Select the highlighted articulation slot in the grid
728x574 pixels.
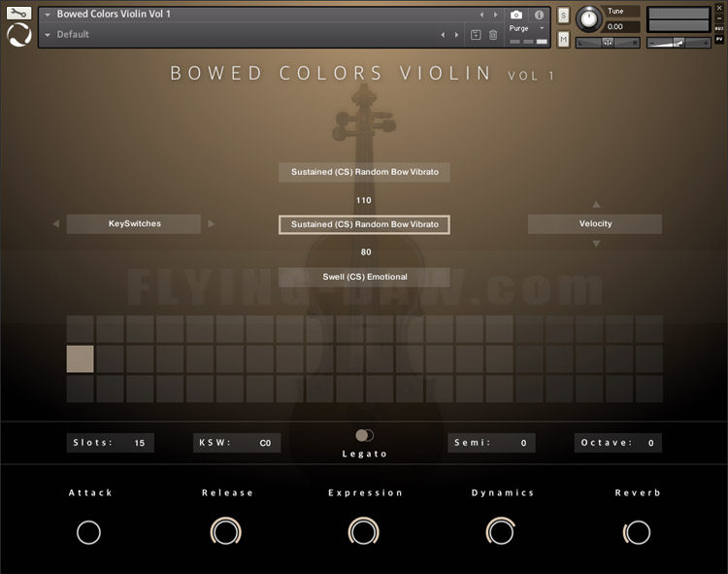coord(80,358)
